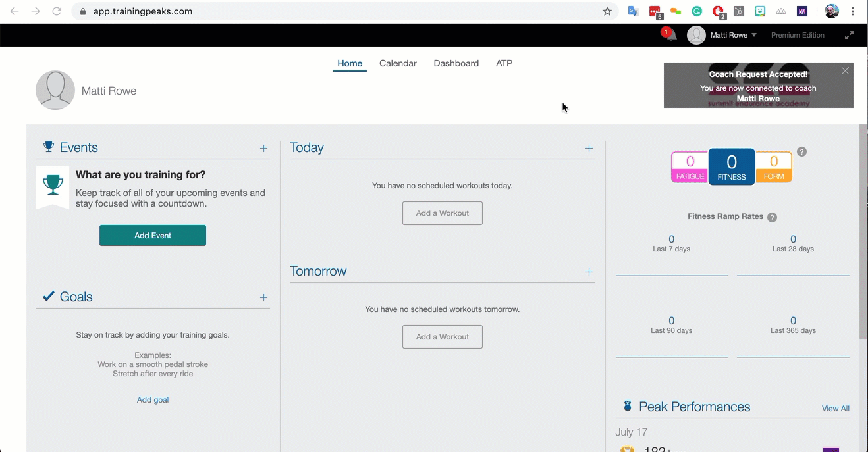The image size is (868, 452).
Task: Click Add a Workout under Tomorrow
Action: [x=443, y=337]
